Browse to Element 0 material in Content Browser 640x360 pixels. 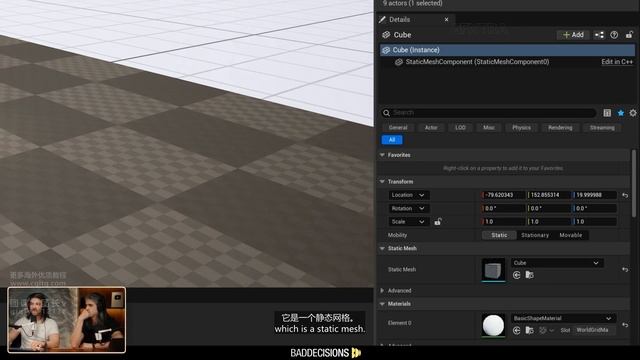pos(529,330)
